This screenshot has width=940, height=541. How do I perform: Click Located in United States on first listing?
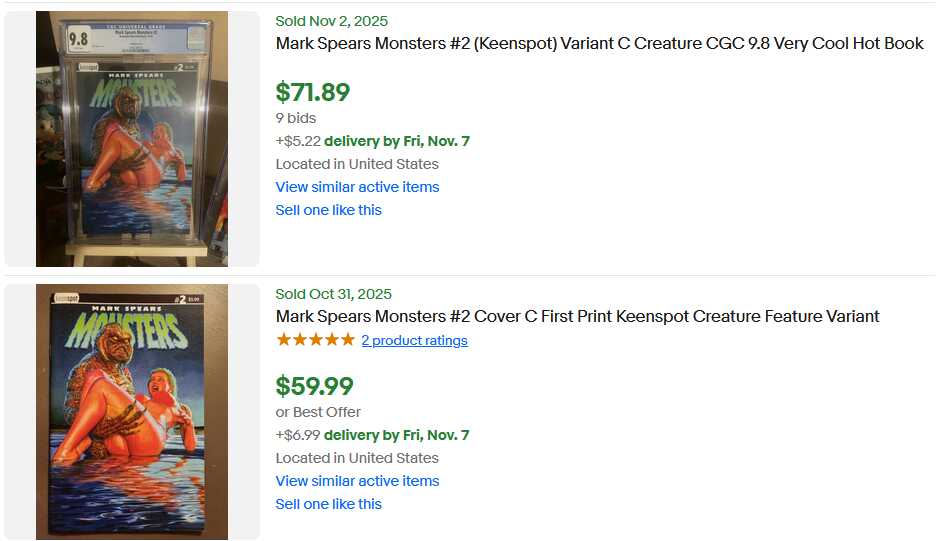[x=357, y=164]
